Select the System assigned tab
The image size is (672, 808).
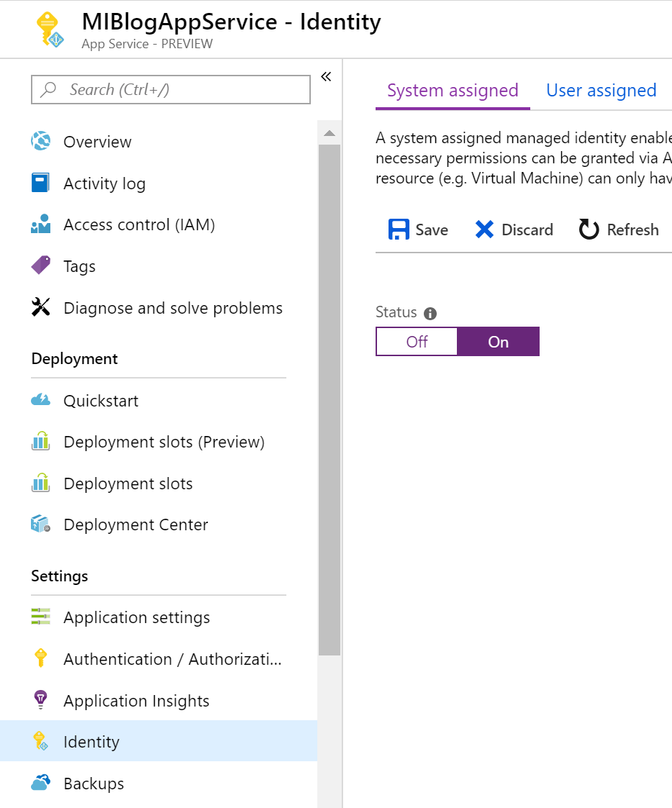pyautogui.click(x=453, y=91)
